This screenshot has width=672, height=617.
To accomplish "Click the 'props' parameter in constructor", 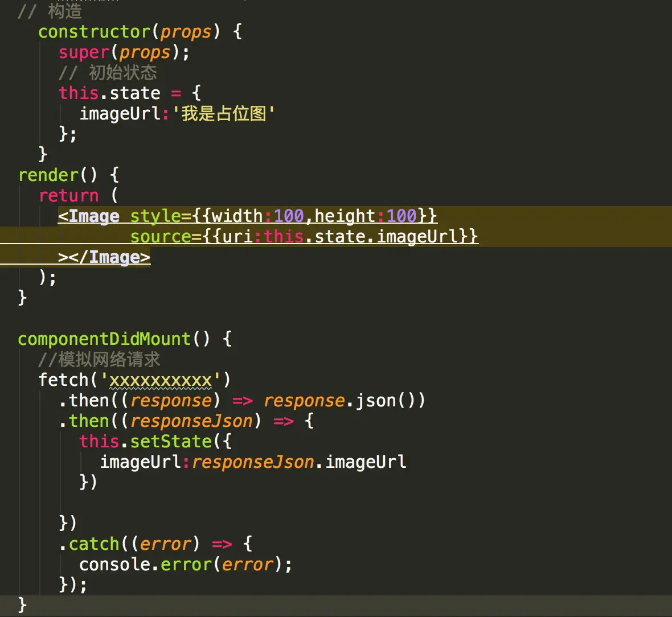I will tap(186, 32).
